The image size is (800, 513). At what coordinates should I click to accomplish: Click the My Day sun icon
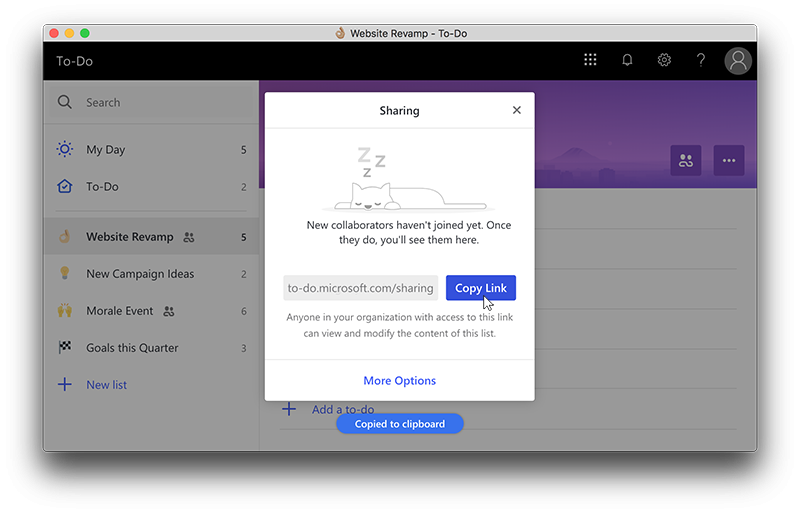[65, 149]
